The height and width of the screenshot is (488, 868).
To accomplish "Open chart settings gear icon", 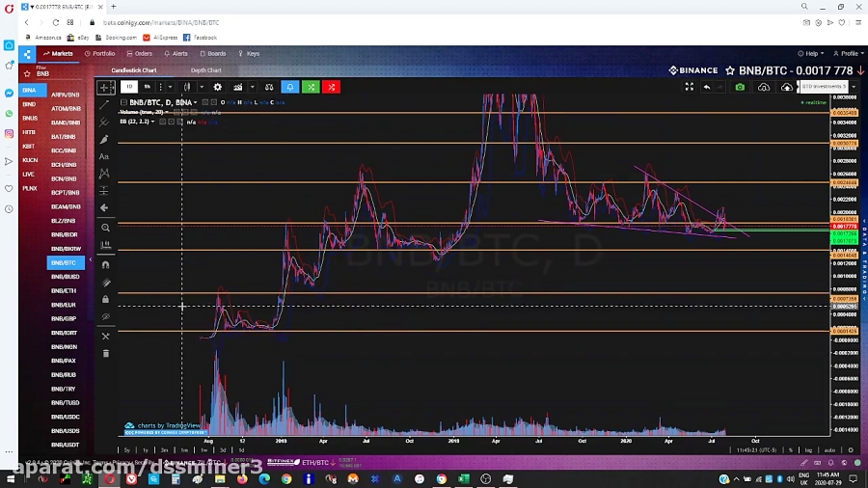I will (x=218, y=87).
